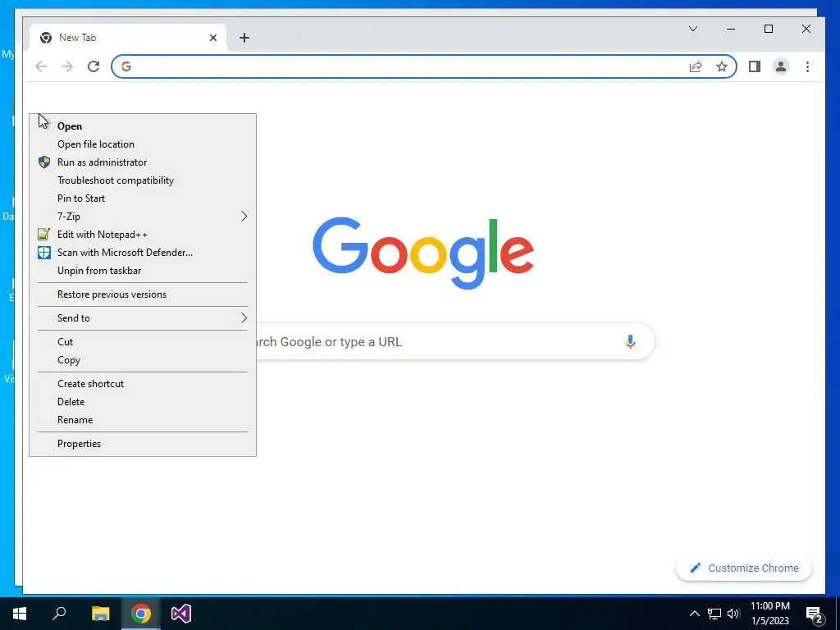Click the Google logo

tap(423, 253)
